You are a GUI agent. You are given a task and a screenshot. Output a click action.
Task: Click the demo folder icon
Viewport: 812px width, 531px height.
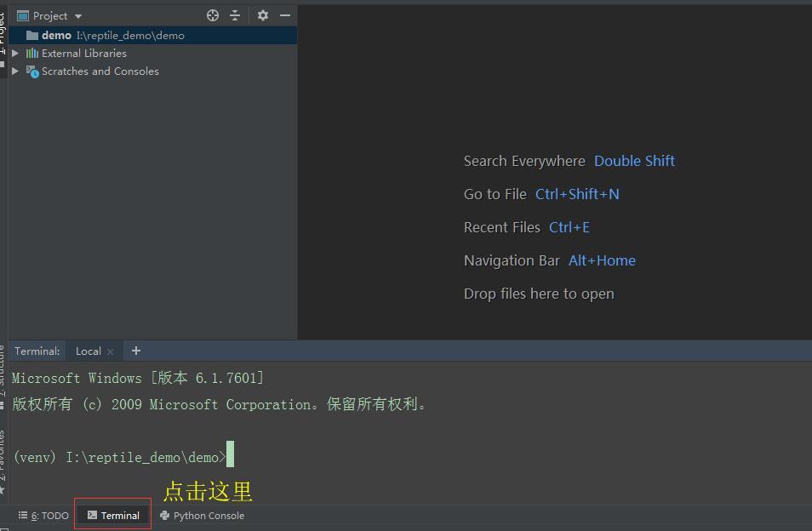[x=32, y=35]
